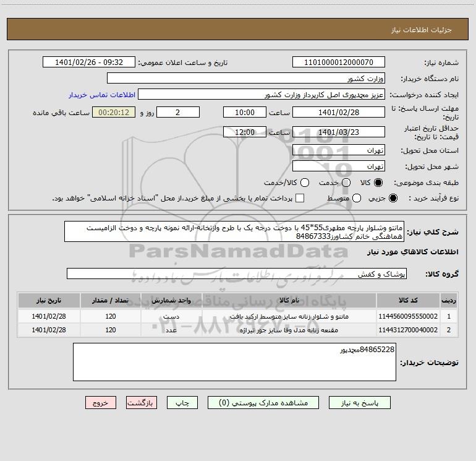Click the need number field 1101000012000070
Image resolution: width=476 pixels, height=461 pixels.
point(339,62)
